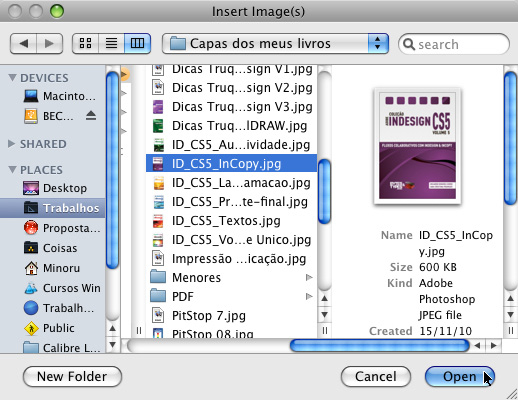Screen dimensions: 518x400
Task: Click the search field
Action: pyautogui.click(x=454, y=44)
